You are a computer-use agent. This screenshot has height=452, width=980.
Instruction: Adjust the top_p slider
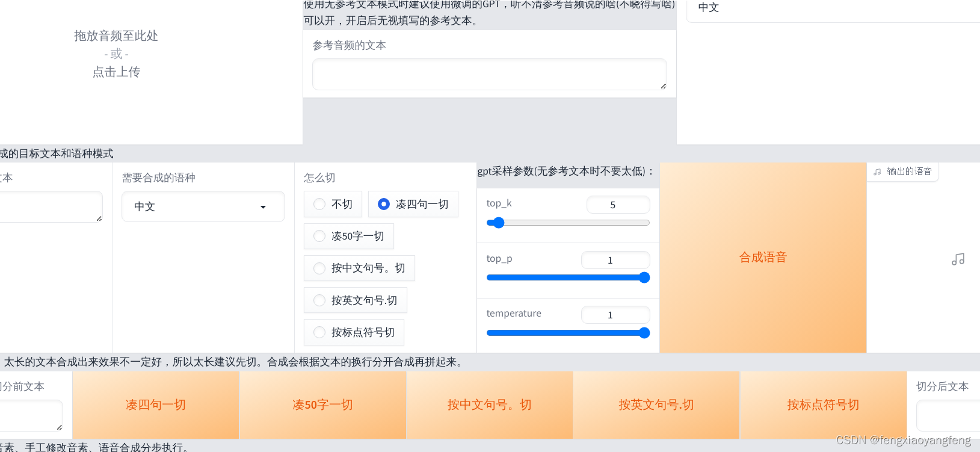click(568, 277)
